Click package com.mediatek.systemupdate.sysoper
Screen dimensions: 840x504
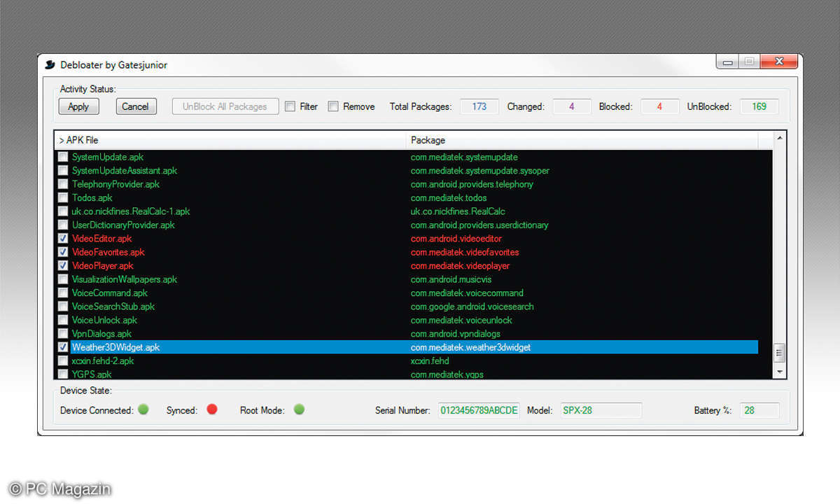480,171
